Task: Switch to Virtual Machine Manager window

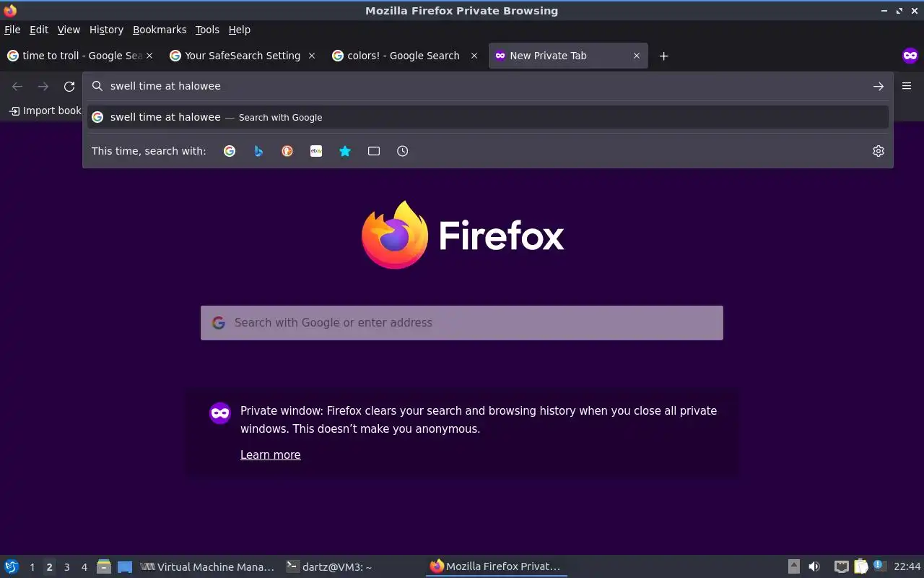Action: (x=207, y=567)
